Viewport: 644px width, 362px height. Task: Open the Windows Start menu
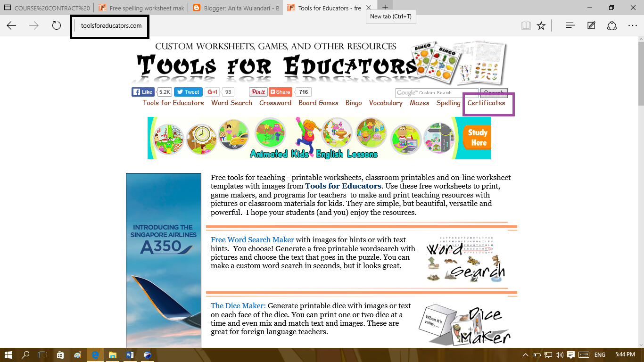(x=8, y=355)
